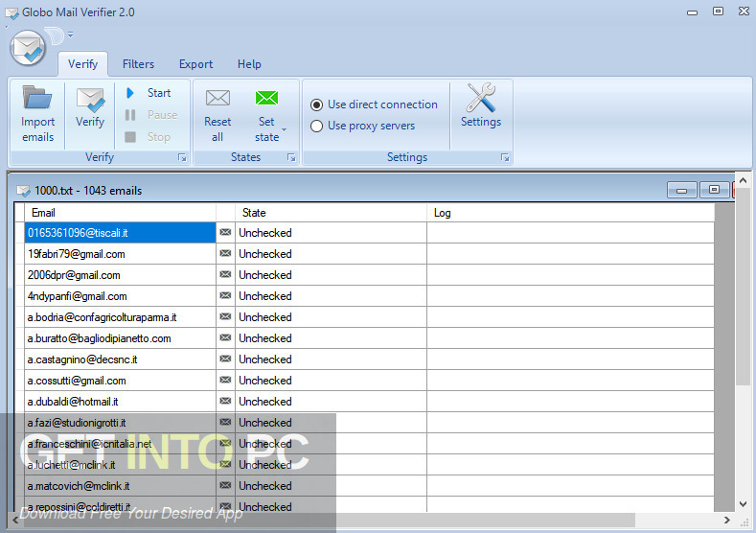
Task: Switch to the Verify ribbon tab
Action: 83,64
